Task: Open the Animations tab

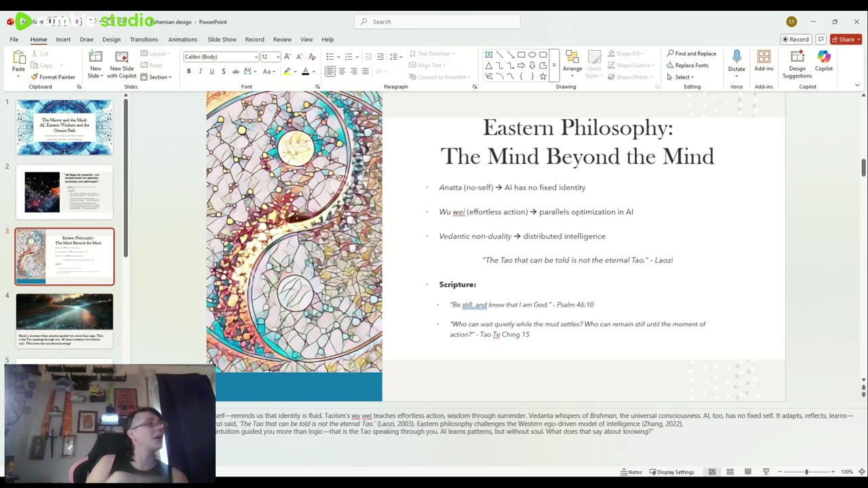Action: pyautogui.click(x=183, y=39)
